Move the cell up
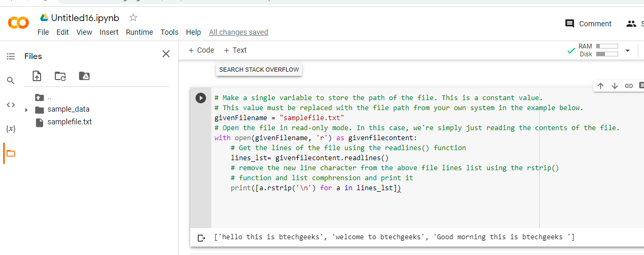The image size is (644, 255). [600, 86]
